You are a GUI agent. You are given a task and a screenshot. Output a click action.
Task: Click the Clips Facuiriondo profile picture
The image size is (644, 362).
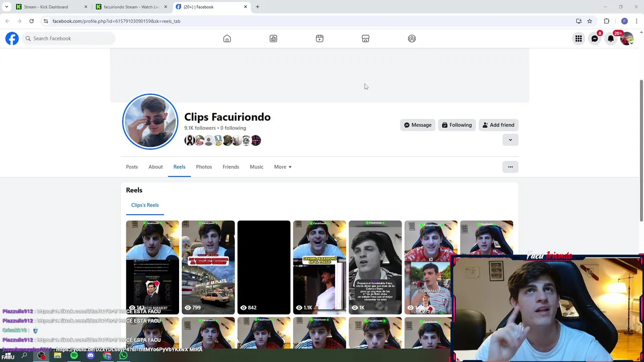pos(150,122)
